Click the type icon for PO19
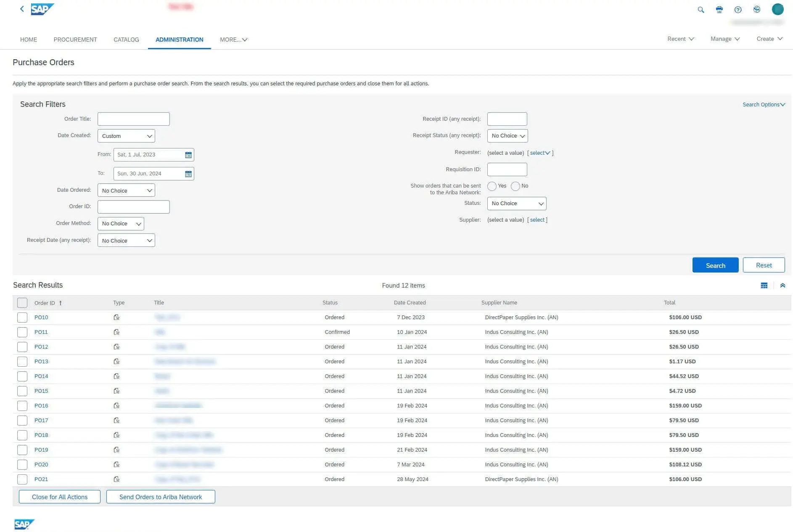793x532 pixels. click(116, 450)
